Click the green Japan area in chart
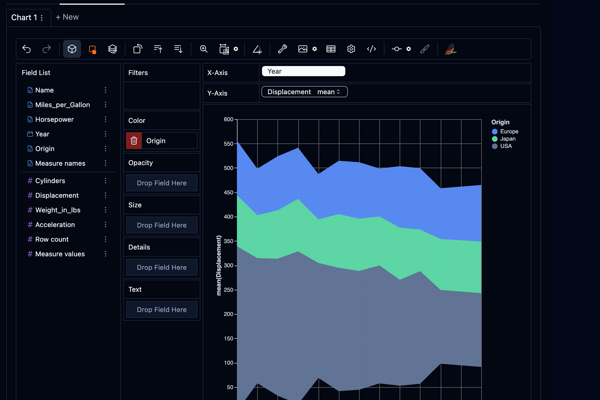This screenshot has height=400, width=600. pyautogui.click(x=360, y=241)
